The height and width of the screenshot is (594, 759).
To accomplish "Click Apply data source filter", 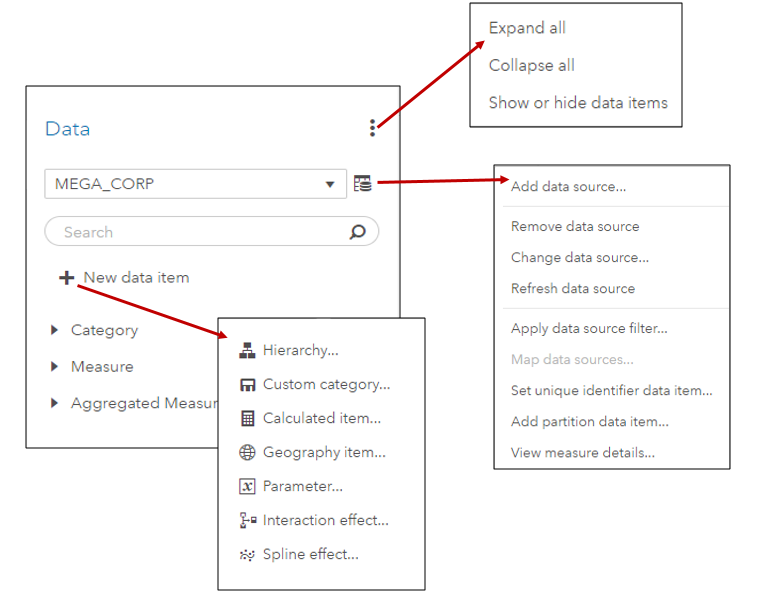I will pos(588,328).
